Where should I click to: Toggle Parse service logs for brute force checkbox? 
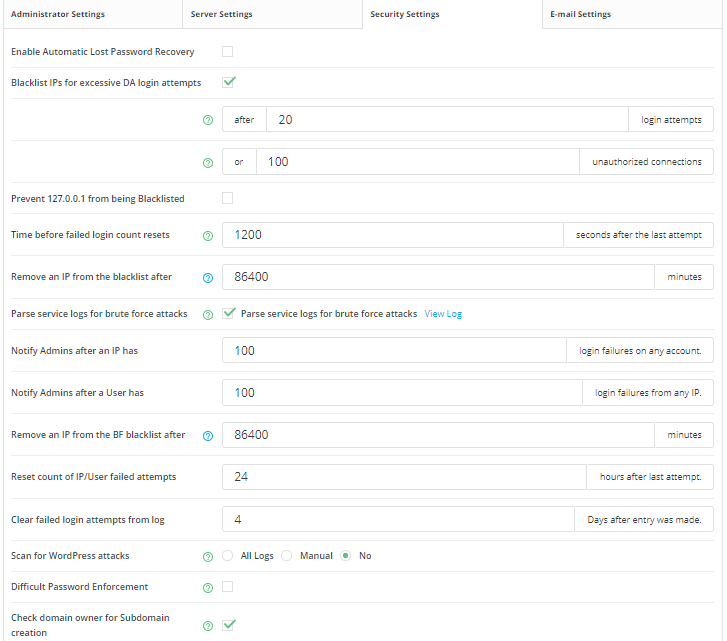228,313
